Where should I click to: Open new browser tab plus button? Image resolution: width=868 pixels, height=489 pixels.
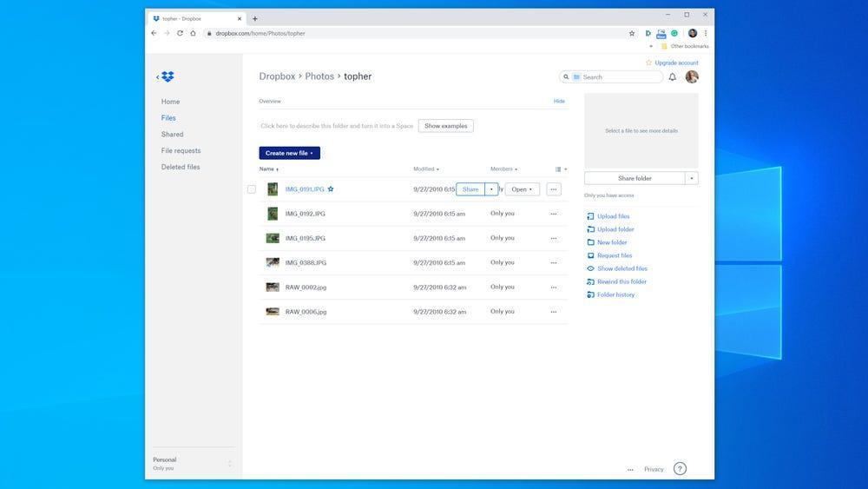(x=254, y=19)
